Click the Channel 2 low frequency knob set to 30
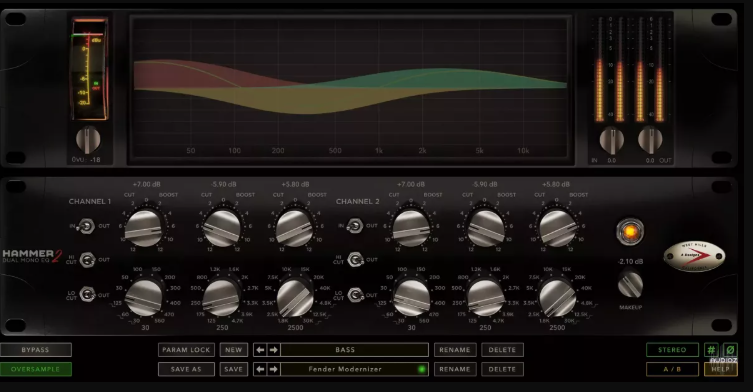This screenshot has height=392, width=753. pyautogui.click(x=411, y=298)
